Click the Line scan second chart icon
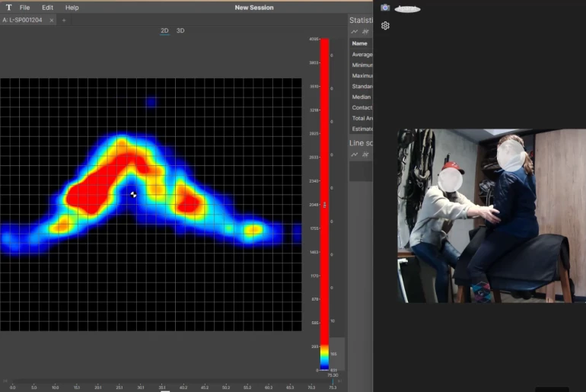The height and width of the screenshot is (392, 586). 365,155
